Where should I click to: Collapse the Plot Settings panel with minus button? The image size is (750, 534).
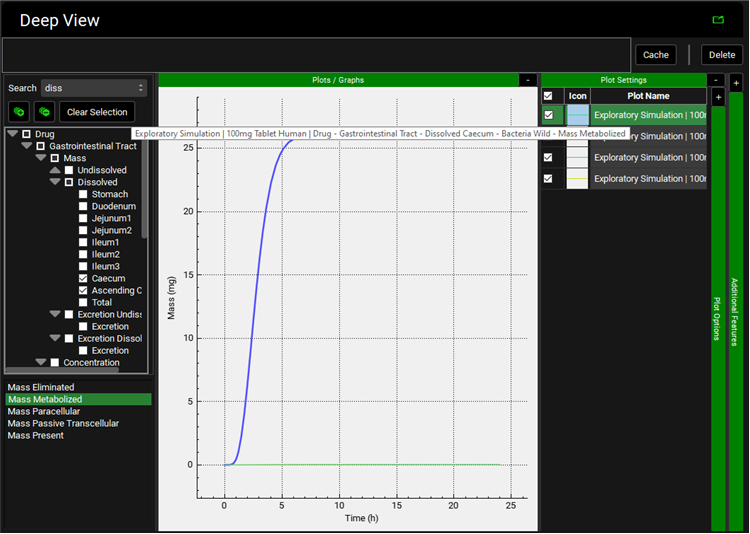715,80
